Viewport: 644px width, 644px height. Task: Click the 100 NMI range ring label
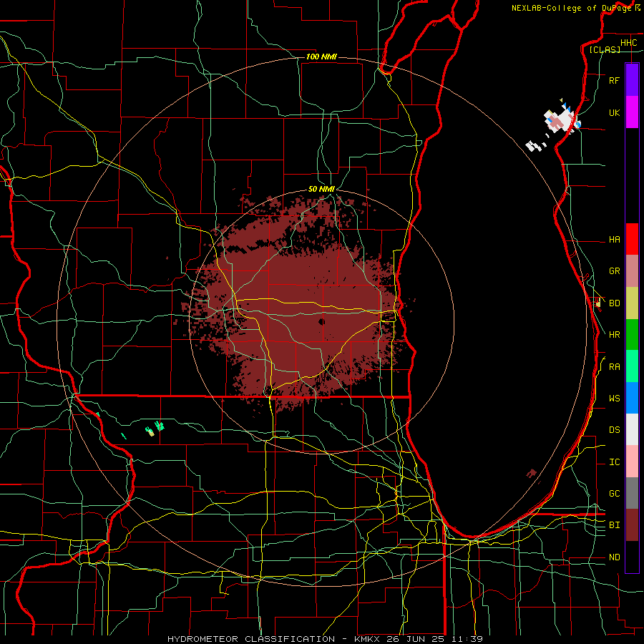point(321,57)
